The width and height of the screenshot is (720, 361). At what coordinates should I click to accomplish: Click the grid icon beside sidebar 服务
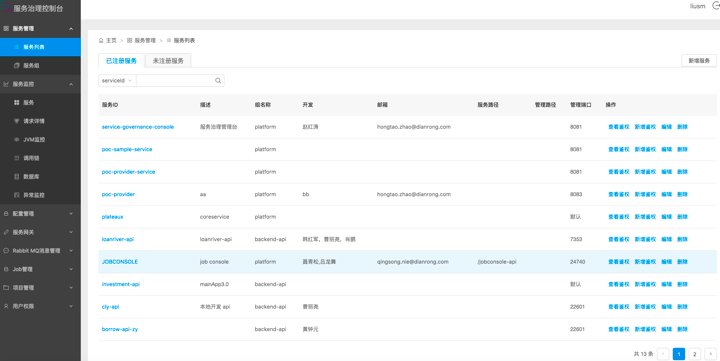[x=17, y=102]
